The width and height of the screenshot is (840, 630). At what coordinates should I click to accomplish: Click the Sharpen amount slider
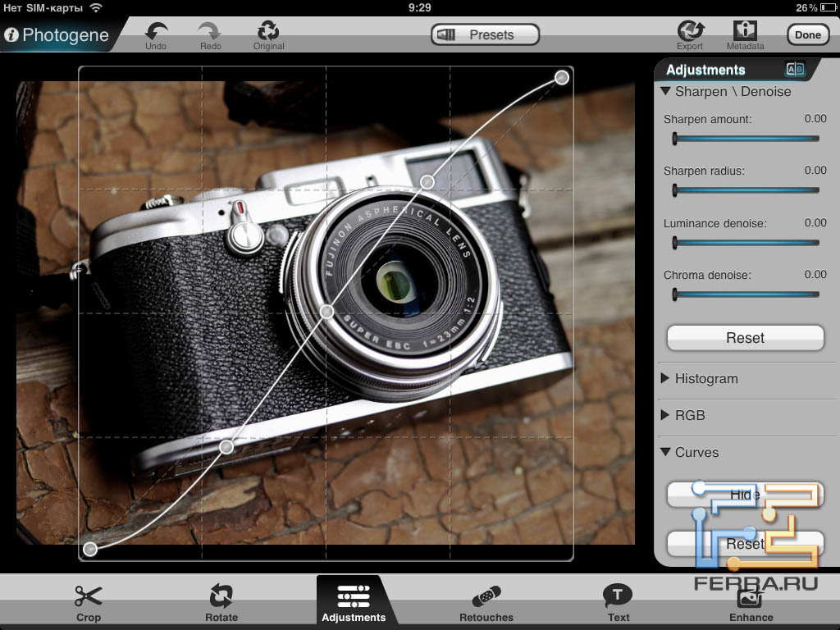pyautogui.click(x=745, y=139)
